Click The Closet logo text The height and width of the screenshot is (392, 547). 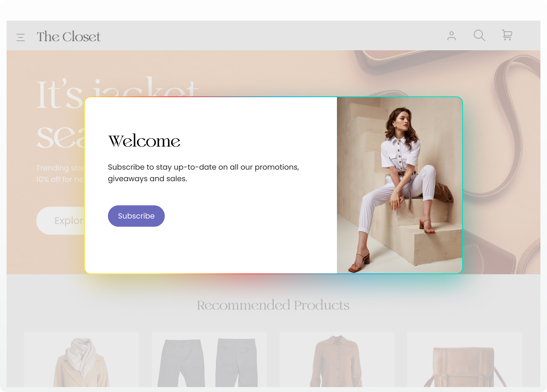[x=68, y=37]
